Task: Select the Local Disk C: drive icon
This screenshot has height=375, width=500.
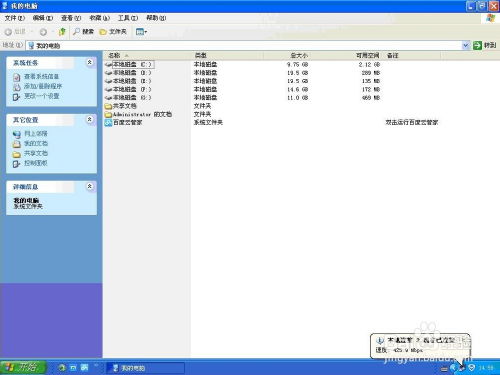Action: tap(108, 64)
